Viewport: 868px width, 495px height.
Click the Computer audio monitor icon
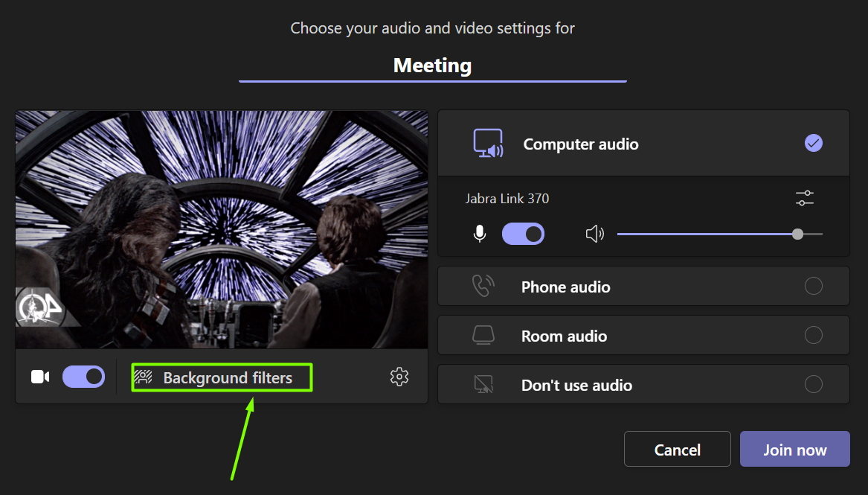(488, 144)
